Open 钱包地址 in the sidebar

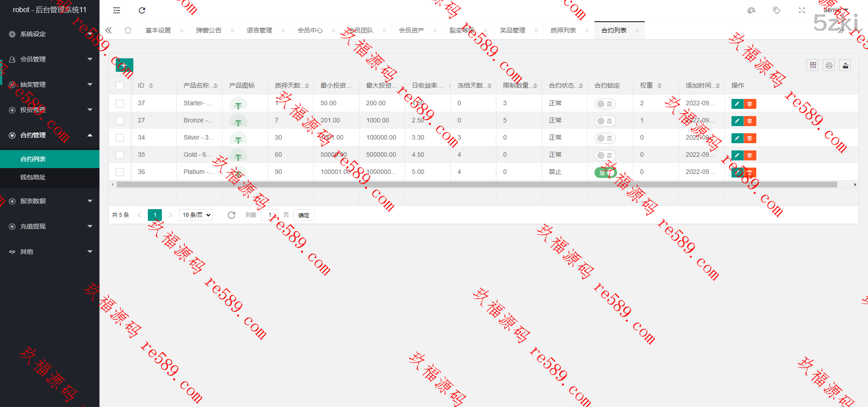coord(33,177)
